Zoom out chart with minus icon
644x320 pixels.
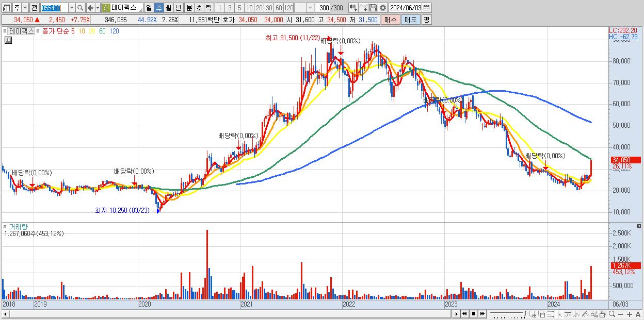(x=620, y=314)
